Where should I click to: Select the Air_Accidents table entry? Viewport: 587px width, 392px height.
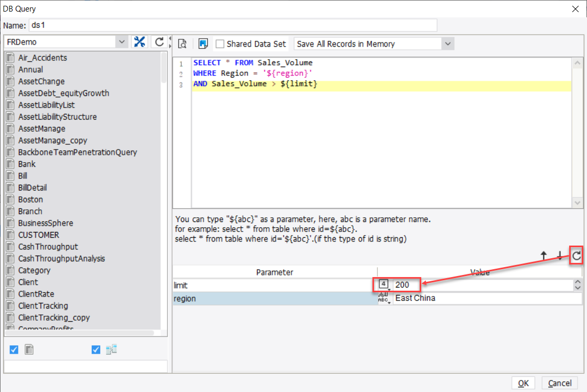click(x=41, y=57)
